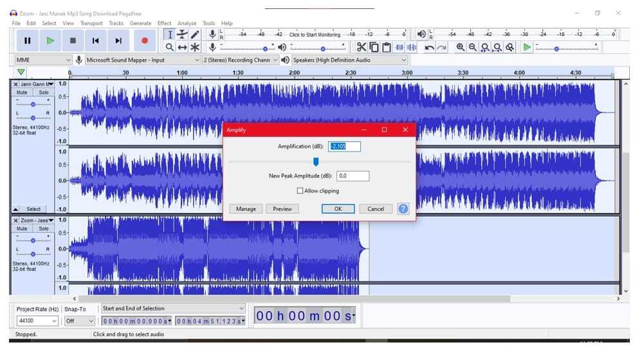Click the red Record button
The width and height of the screenshot is (644, 347).
click(x=144, y=40)
